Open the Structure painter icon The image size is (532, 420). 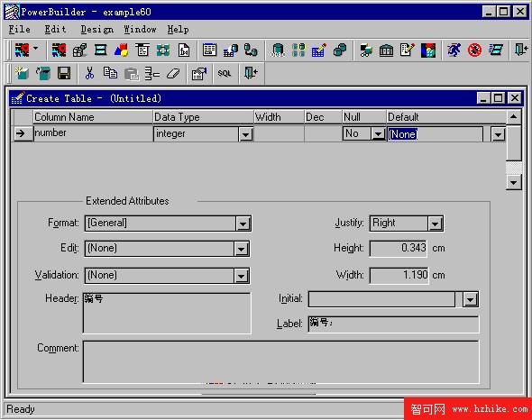point(163,50)
